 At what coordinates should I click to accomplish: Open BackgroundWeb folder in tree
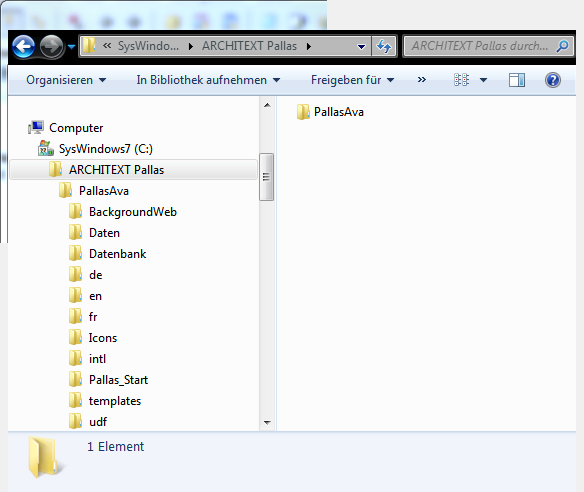point(133,212)
